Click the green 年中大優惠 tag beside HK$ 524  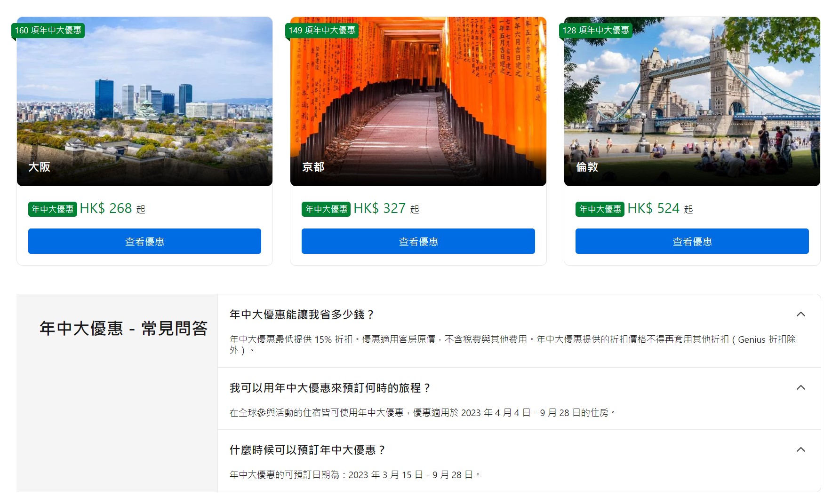(600, 209)
